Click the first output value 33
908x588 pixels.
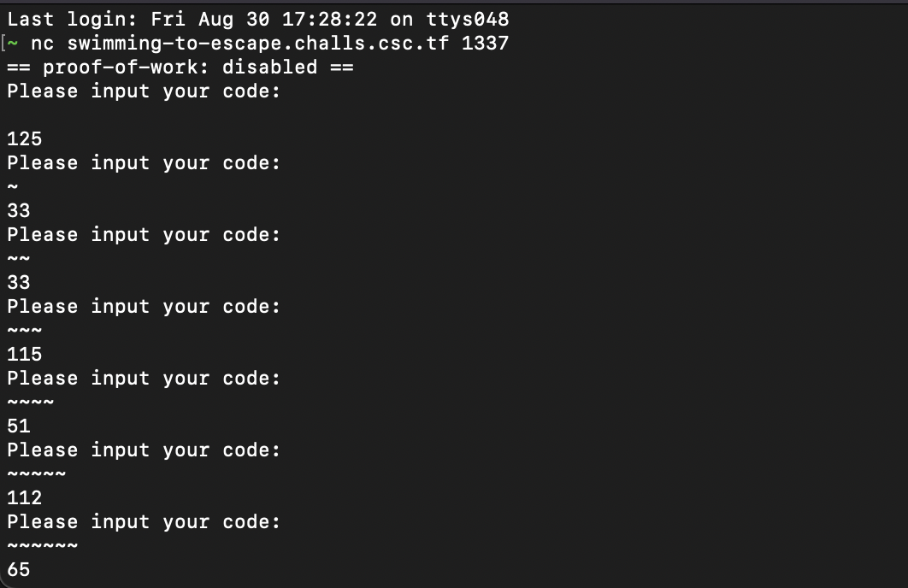pyautogui.click(x=19, y=211)
